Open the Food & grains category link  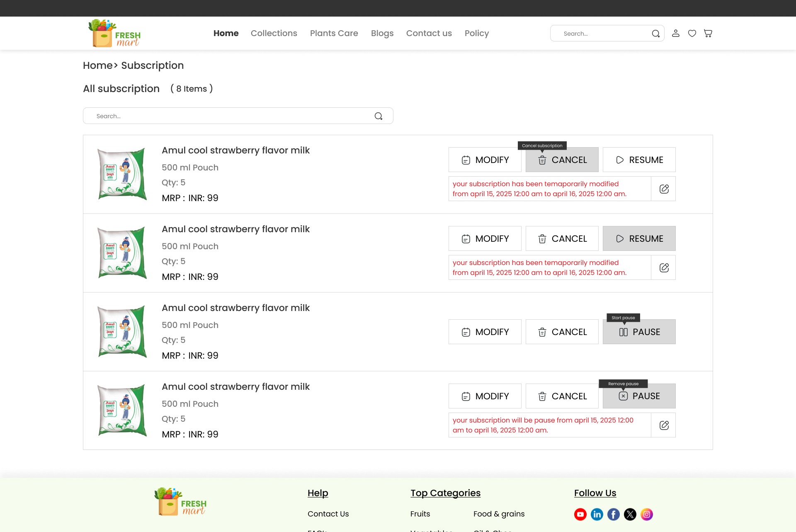(x=499, y=514)
